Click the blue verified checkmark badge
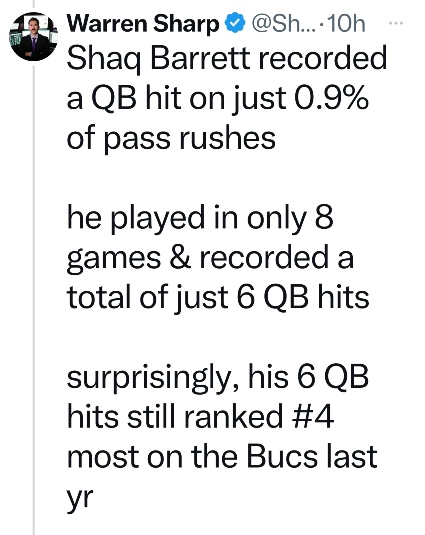The width and height of the screenshot is (425, 535). point(235,23)
